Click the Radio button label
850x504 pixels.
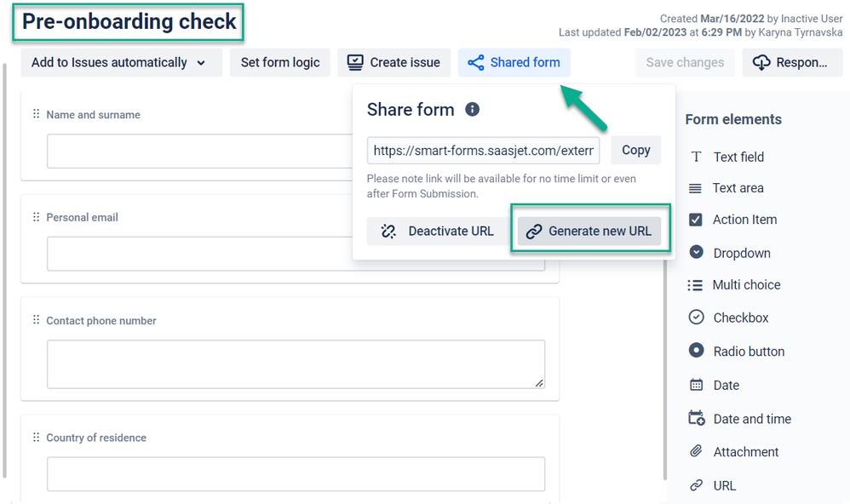[x=749, y=352]
